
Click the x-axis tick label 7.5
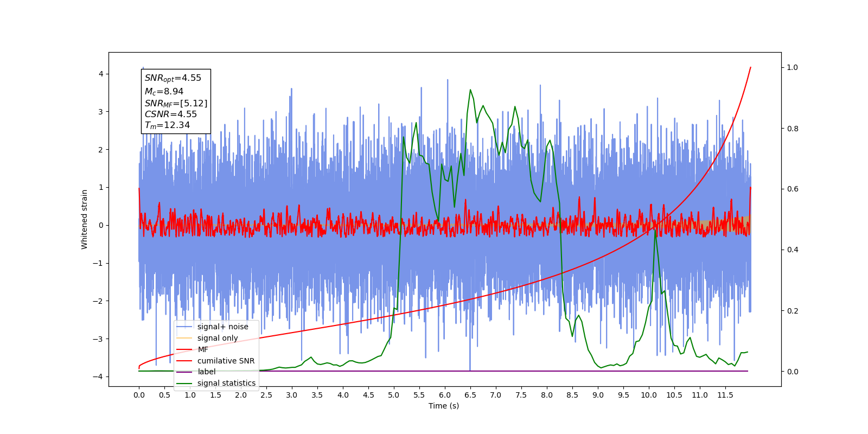click(x=521, y=395)
